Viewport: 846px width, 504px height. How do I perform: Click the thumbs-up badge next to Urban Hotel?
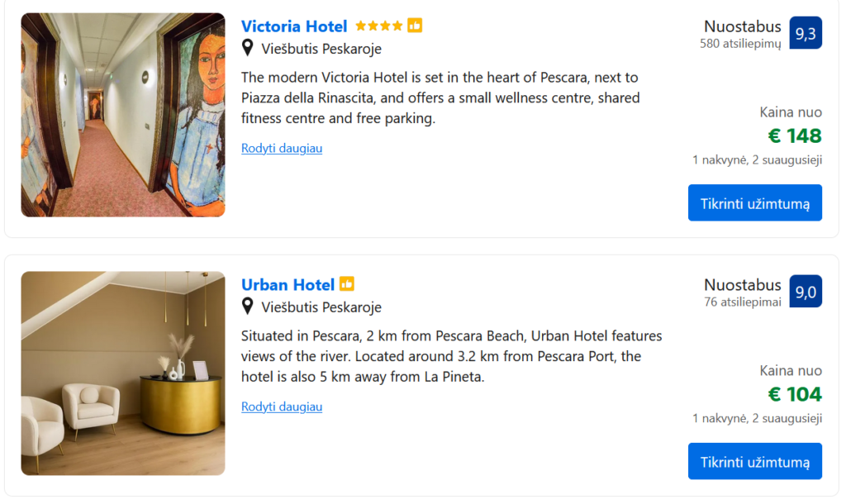347,284
